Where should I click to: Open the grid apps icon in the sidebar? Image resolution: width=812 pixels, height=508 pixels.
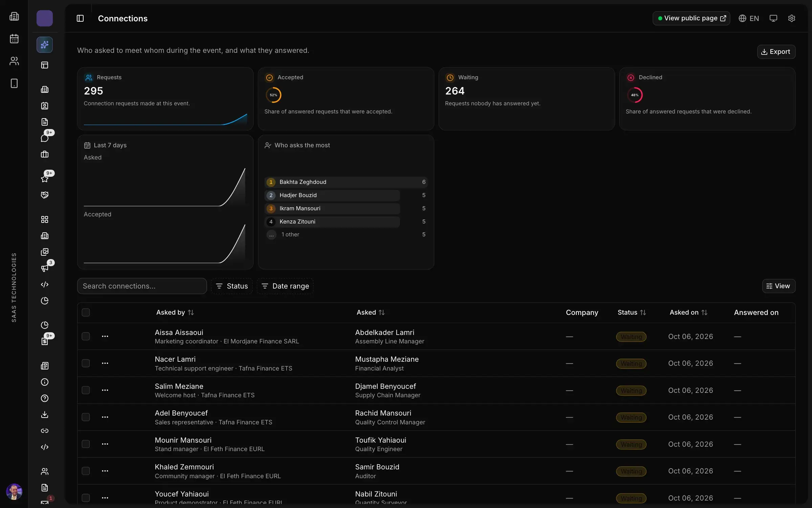[45, 219]
